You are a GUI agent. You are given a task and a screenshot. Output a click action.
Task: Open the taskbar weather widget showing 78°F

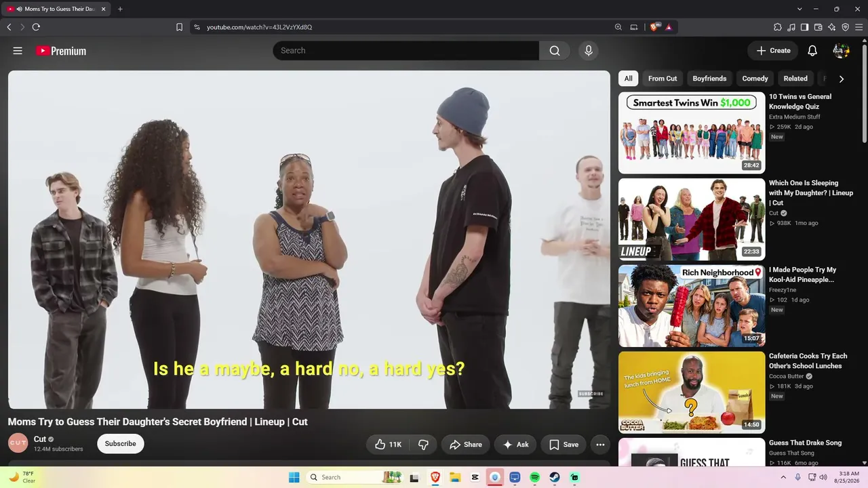(x=22, y=477)
